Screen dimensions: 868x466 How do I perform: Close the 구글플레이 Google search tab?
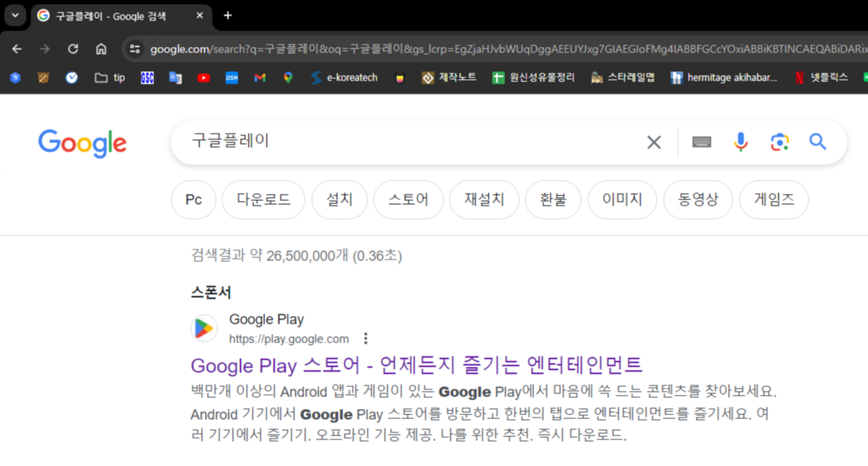(x=200, y=16)
